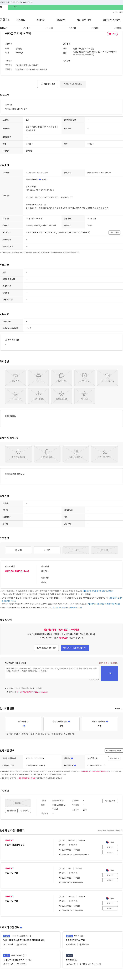Click the 채용정보 이력 button
Screen dimensions: 123x980
[110, 801]
